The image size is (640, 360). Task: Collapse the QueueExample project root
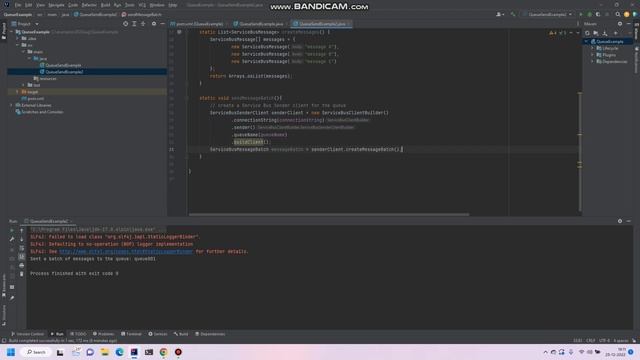point(12,32)
